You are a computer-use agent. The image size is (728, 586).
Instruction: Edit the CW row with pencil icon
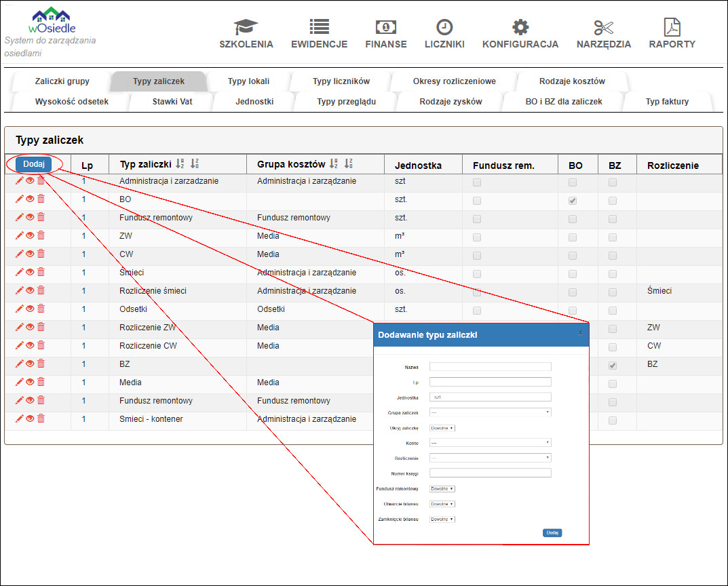point(19,254)
